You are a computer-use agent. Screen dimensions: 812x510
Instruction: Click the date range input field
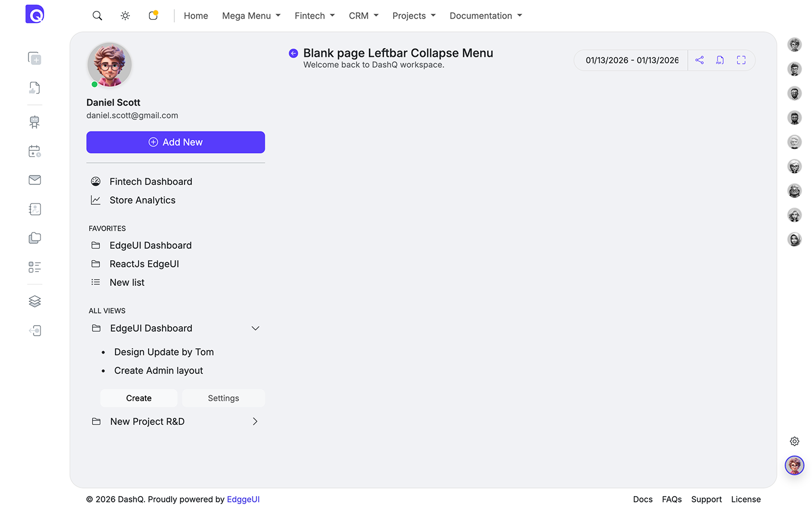pyautogui.click(x=632, y=60)
